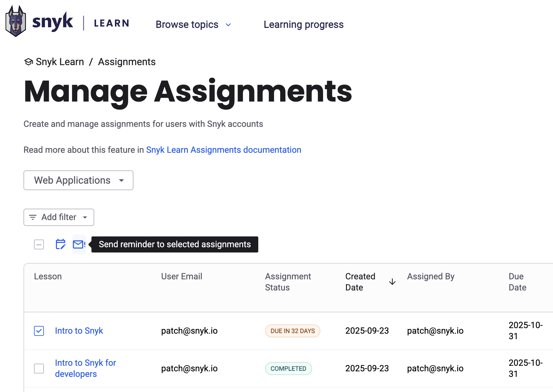Click the Due In 32 Days status badge
553x392 pixels.
coord(292,331)
